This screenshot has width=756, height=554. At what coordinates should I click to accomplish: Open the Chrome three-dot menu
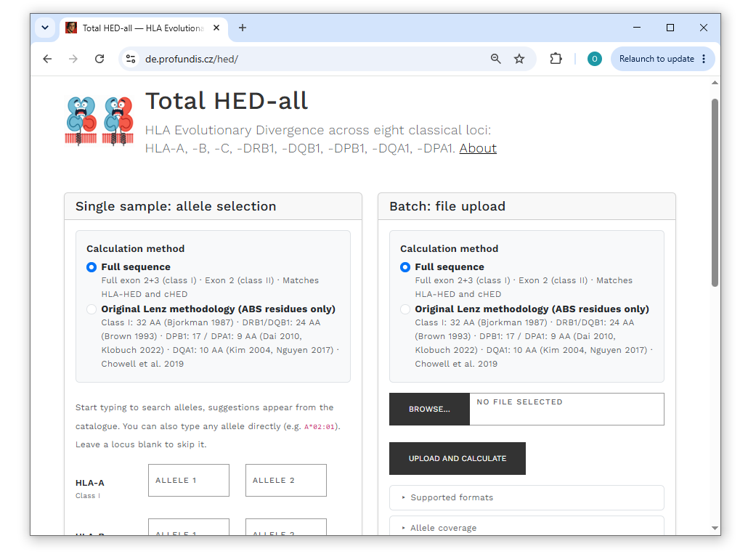[x=704, y=59]
